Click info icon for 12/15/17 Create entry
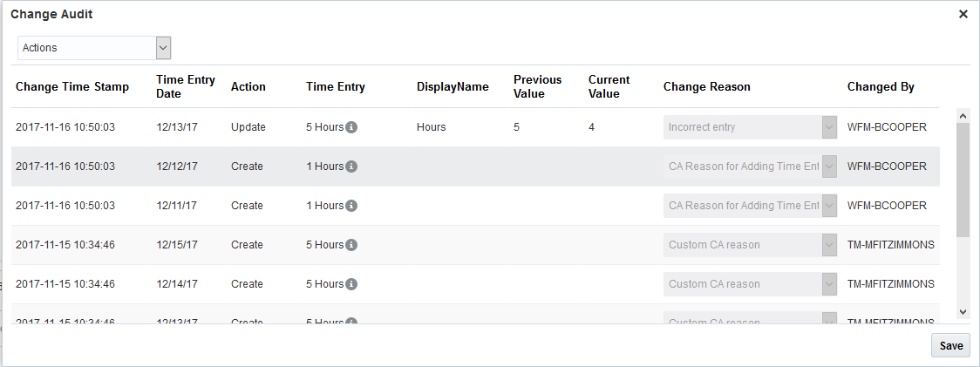The image size is (980, 367). click(351, 245)
